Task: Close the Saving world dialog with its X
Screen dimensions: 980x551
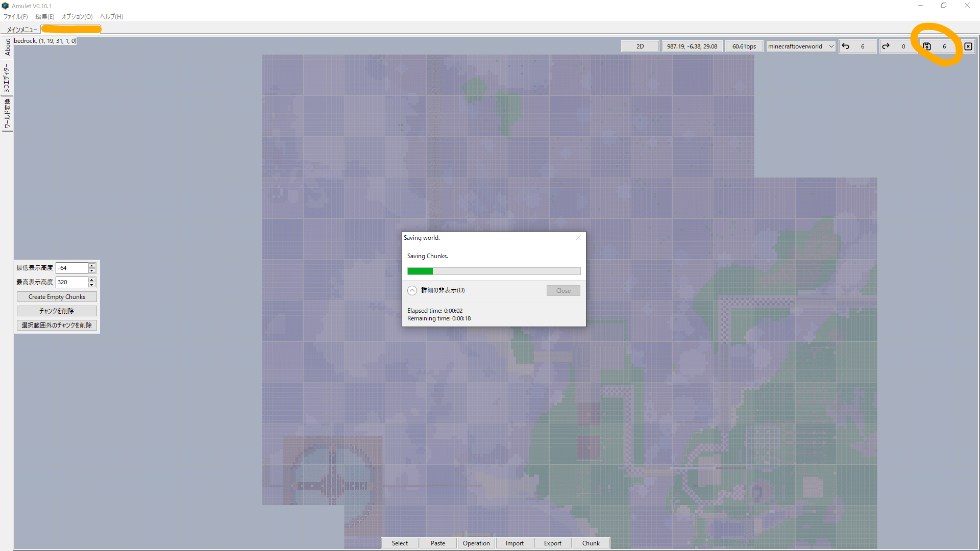Action: point(578,238)
